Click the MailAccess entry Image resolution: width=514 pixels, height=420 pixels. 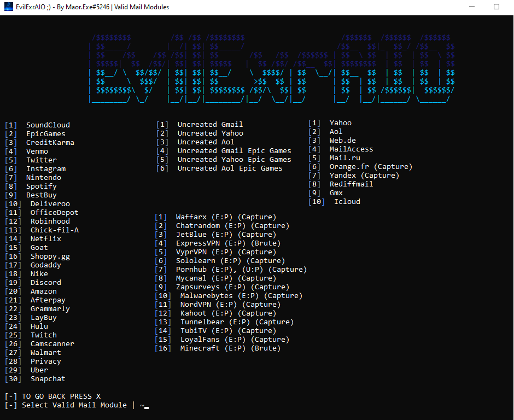click(x=351, y=149)
